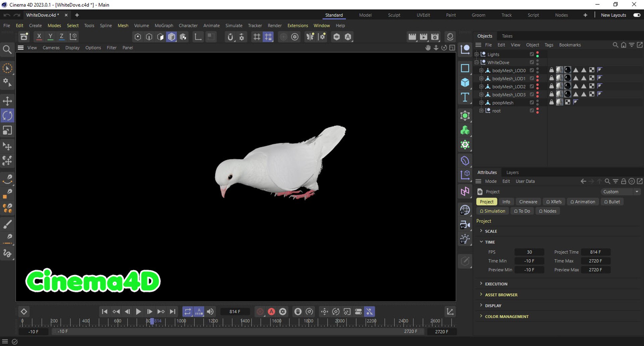Expand the Lights object tree
644x346 pixels.
477,54
